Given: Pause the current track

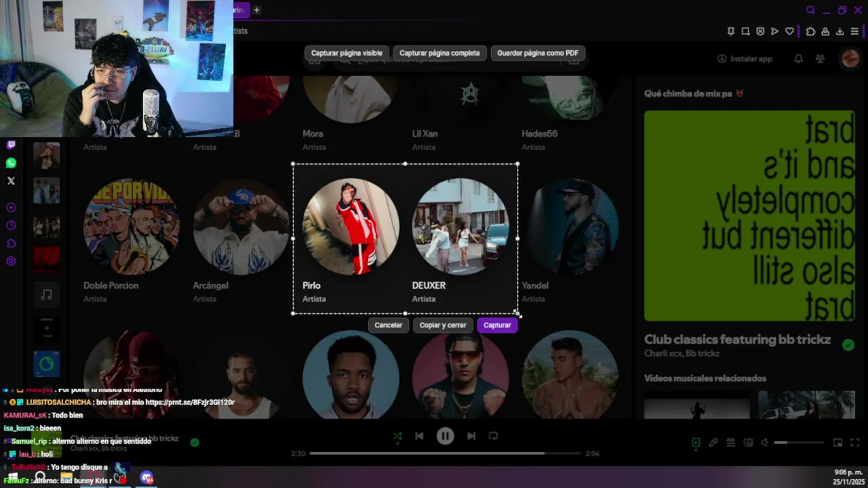Looking at the screenshot, I should (x=445, y=436).
